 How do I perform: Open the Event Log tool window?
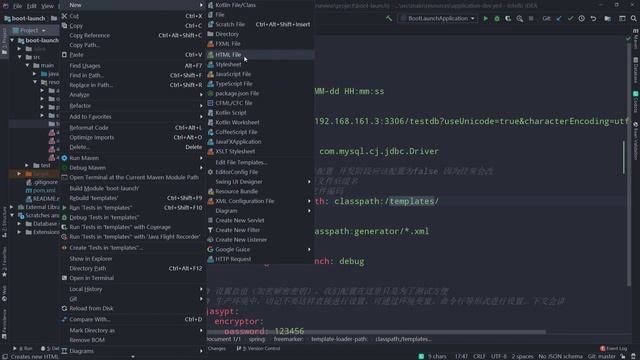(x=613, y=349)
